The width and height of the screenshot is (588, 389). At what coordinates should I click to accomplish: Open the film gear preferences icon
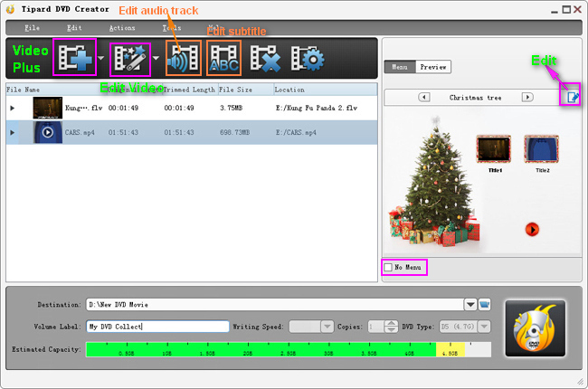pos(308,58)
